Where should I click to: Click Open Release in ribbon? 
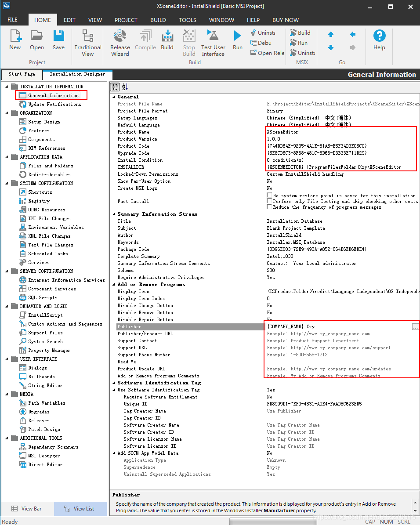[267, 53]
